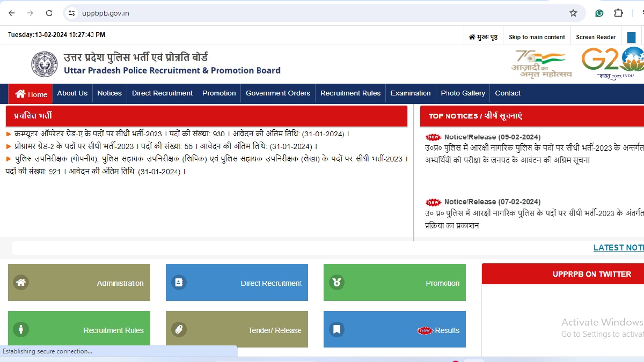Open the Screen Reader link
This screenshot has height=362, width=644.
[596, 37]
